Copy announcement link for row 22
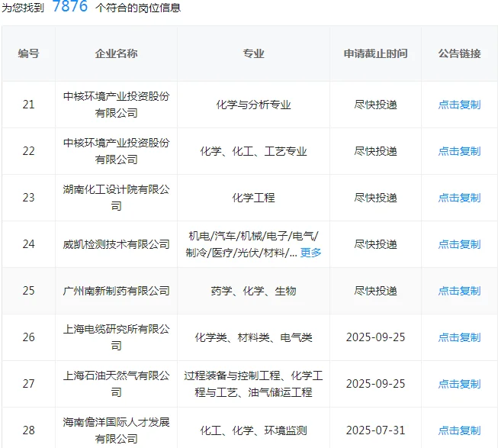 [459, 151]
